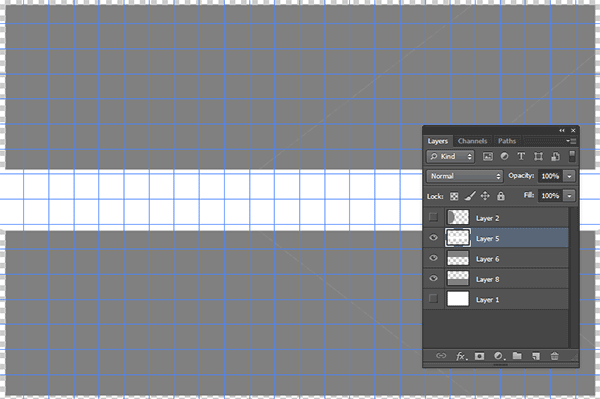The image size is (600, 399).
Task: Switch to Paths tab
Action: [507, 141]
